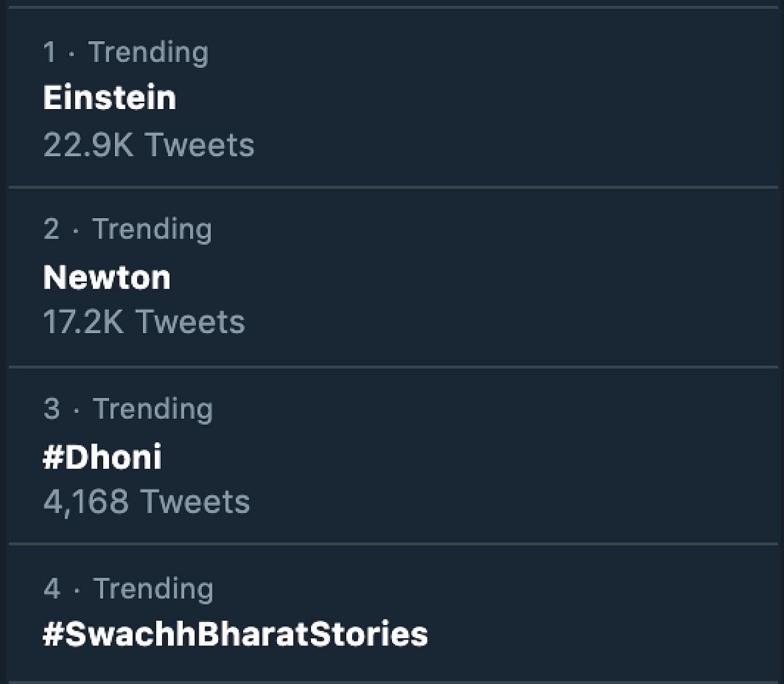Click the word Tweets under #Dhoni
This screenshot has height=684, width=784.
(x=195, y=502)
